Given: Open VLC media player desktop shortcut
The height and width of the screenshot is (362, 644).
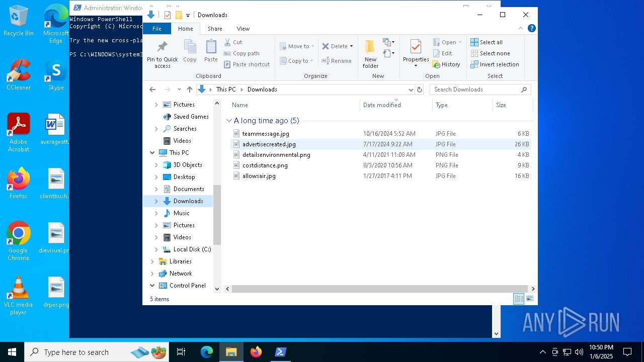Looking at the screenshot, I should [19, 296].
